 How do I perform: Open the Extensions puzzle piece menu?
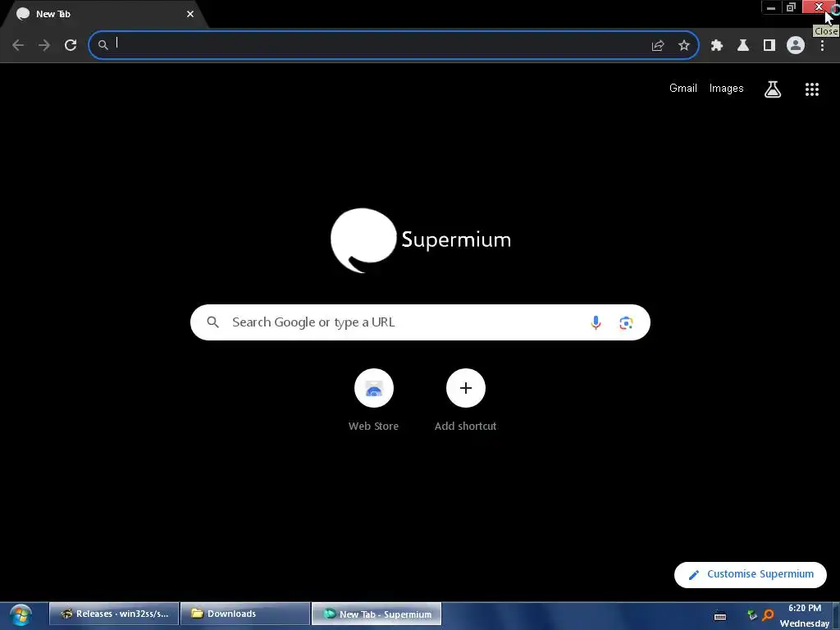pyautogui.click(x=717, y=46)
